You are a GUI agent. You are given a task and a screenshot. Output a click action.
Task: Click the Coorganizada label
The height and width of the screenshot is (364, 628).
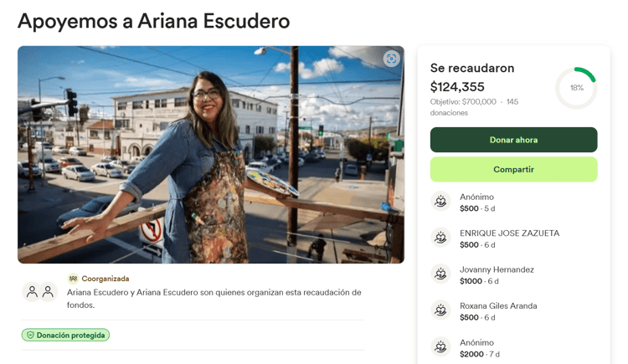pyautogui.click(x=106, y=279)
